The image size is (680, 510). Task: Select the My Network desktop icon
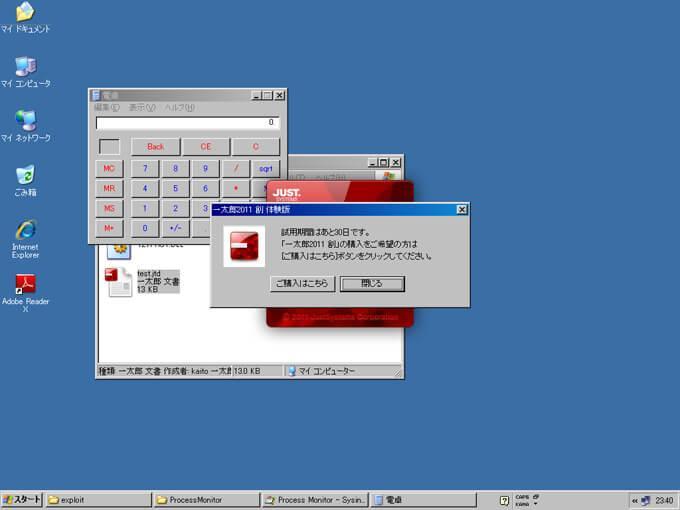(25, 121)
